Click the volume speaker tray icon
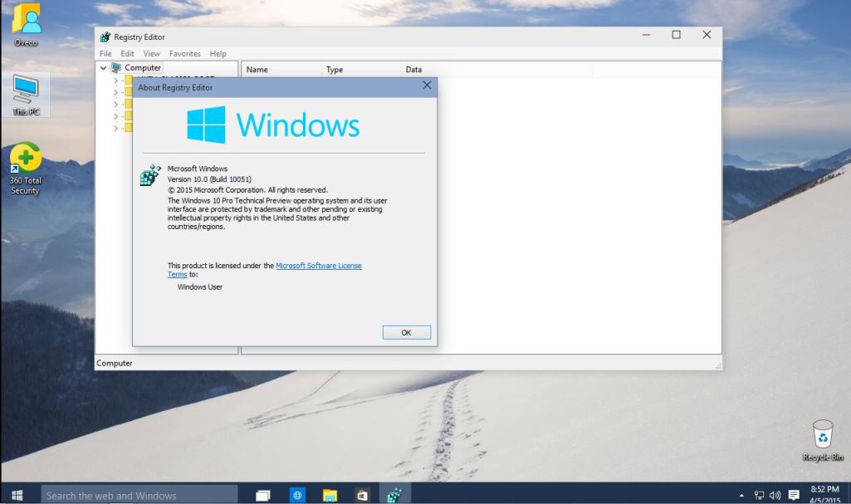The width and height of the screenshot is (851, 504). (x=775, y=495)
